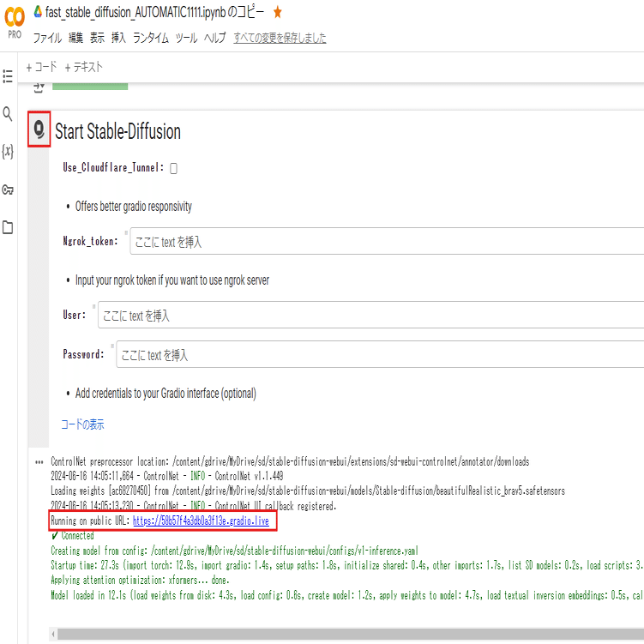The image size is (644, 644).
Task: Click 'Input your ngrok token' hint text
Action: tap(172, 280)
